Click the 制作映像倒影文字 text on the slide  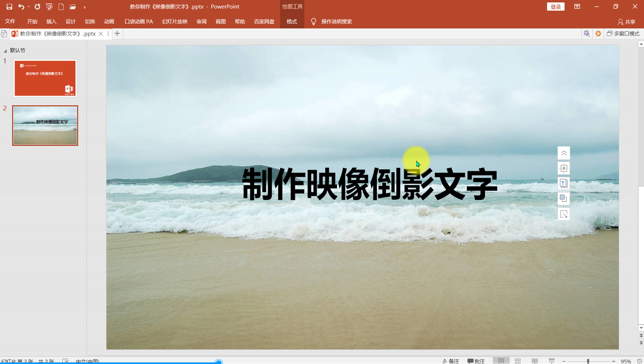coord(369,184)
